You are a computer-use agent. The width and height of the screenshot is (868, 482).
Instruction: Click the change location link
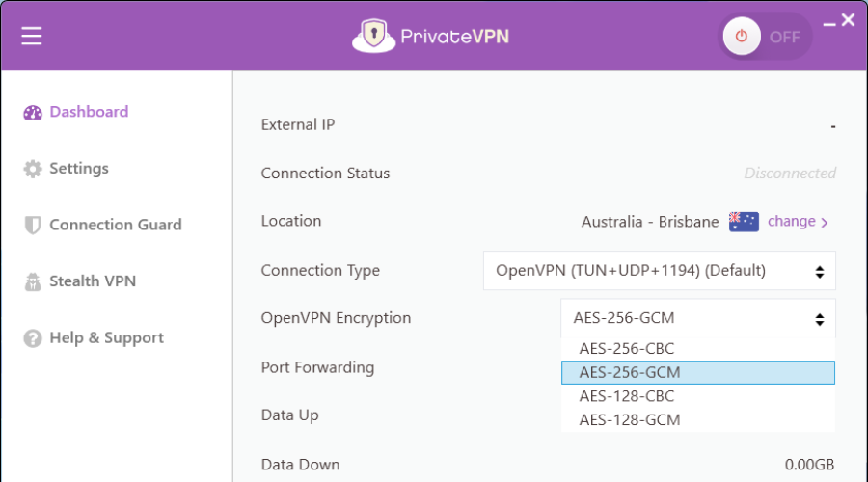pos(798,222)
